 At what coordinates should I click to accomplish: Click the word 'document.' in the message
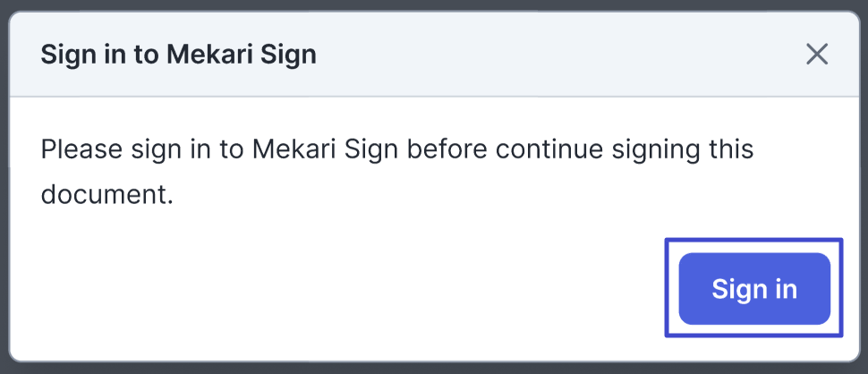[106, 194]
